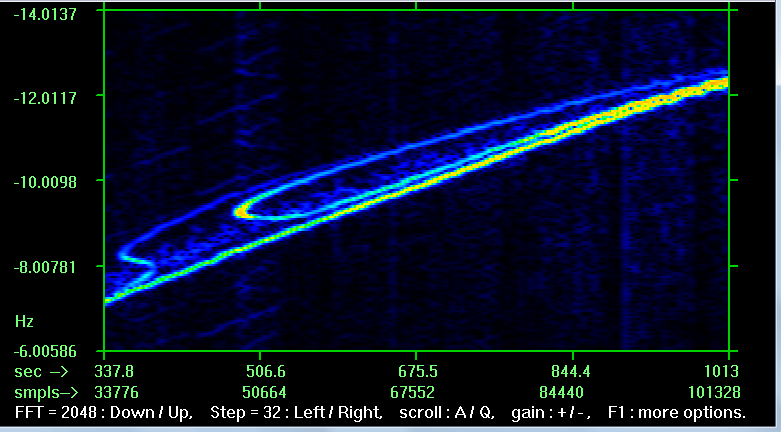Click the 337.8 seconds axis value
The height and width of the screenshot is (432, 781).
point(114,372)
